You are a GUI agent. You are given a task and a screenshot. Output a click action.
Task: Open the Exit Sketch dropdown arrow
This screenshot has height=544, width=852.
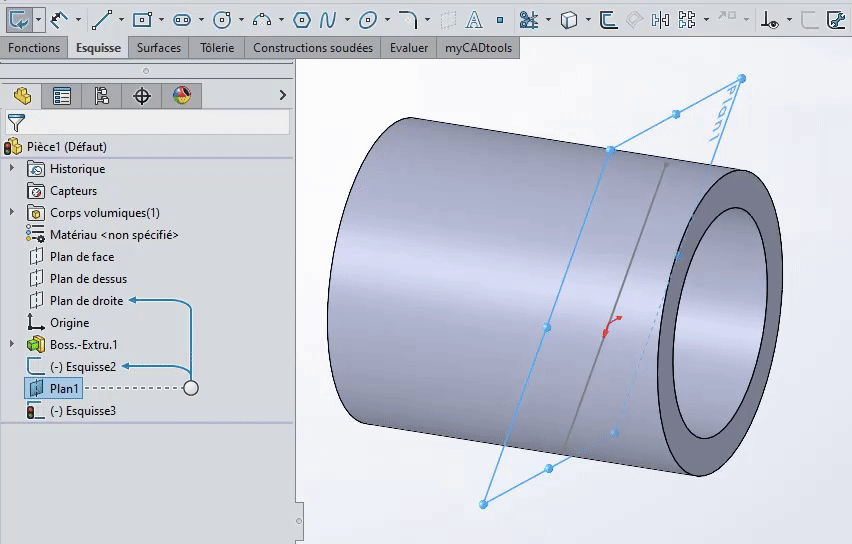(x=38, y=20)
